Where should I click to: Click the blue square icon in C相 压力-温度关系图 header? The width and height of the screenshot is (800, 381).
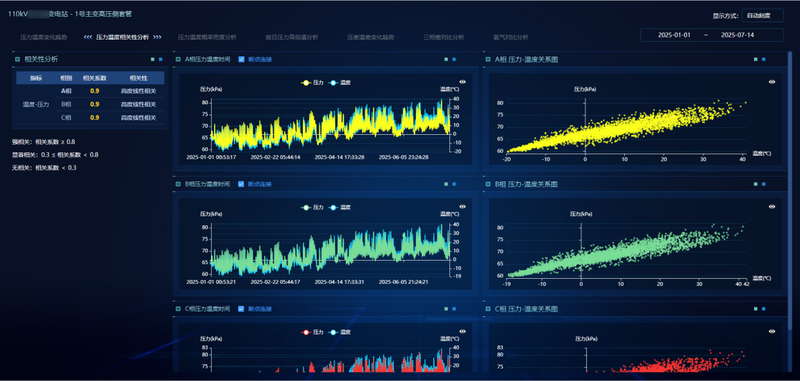(764, 309)
